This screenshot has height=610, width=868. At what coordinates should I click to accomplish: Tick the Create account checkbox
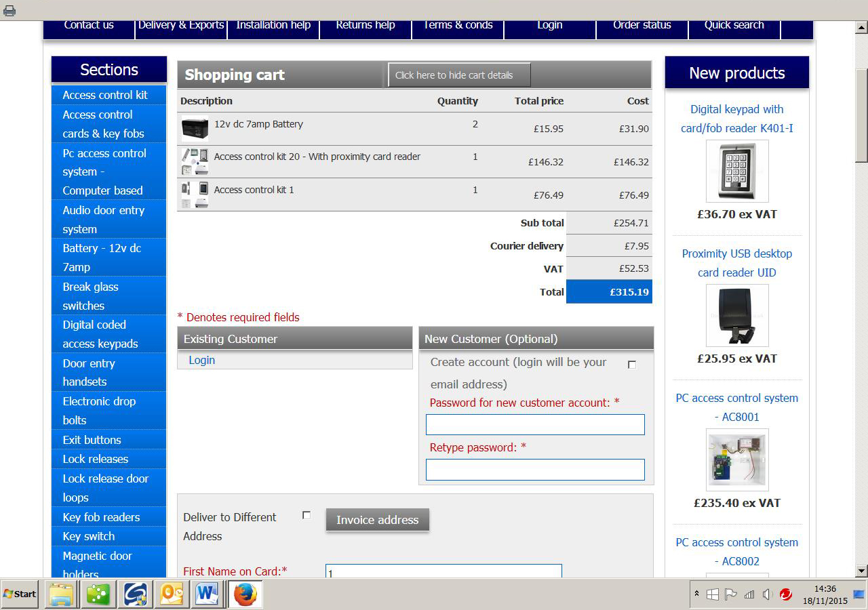pyautogui.click(x=632, y=365)
